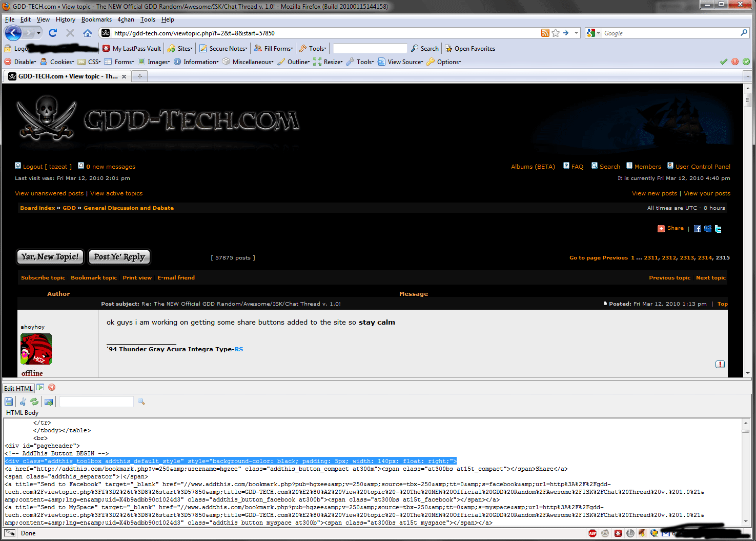Click the LastPass toolbar search input field
Image resolution: width=756 pixels, height=541 pixels.
click(x=370, y=48)
